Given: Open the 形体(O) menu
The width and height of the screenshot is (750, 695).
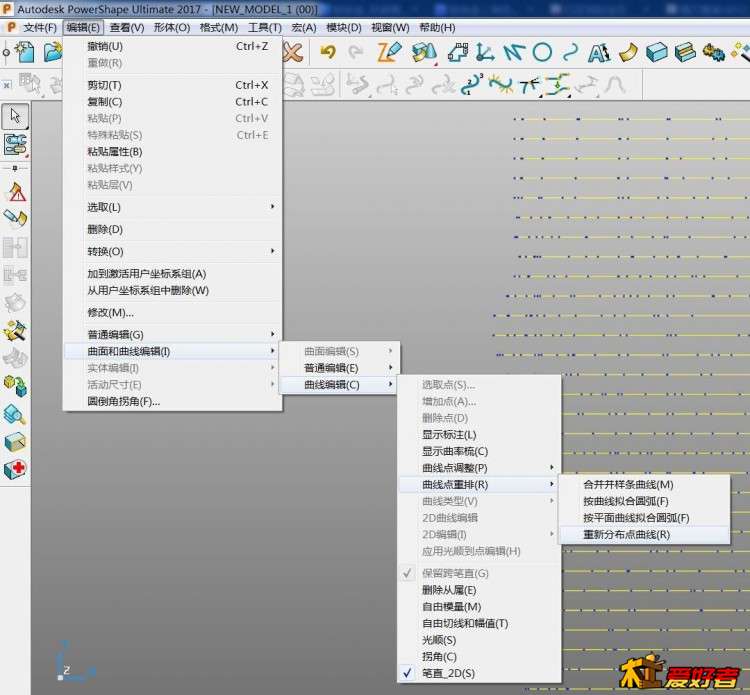Looking at the screenshot, I should 172,28.
